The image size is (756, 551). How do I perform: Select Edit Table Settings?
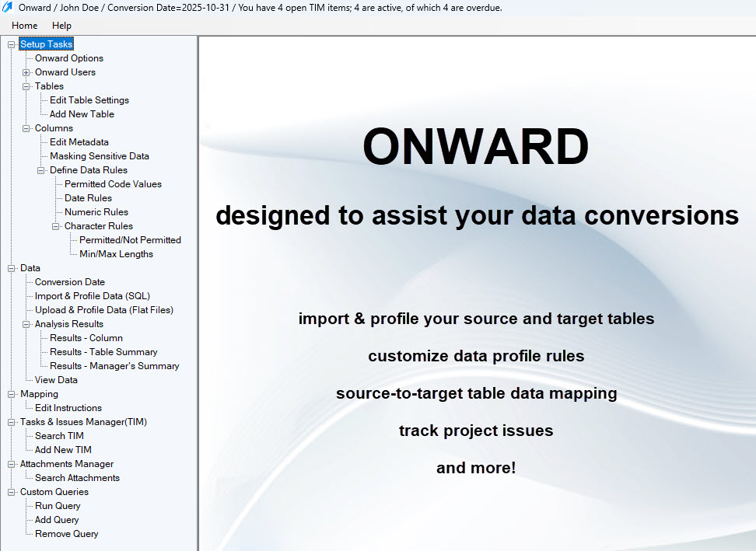pyautogui.click(x=89, y=100)
